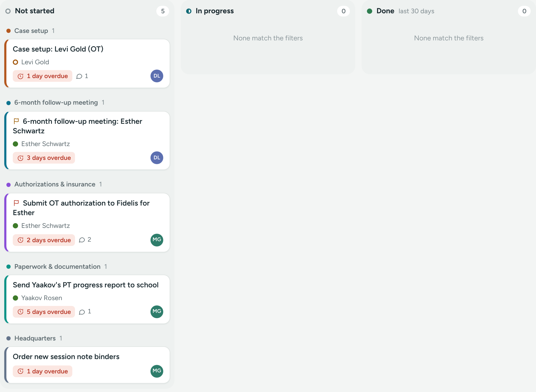Collapse the Paperwork & documentation group
Screen dimensions: 536x392
[57, 267]
